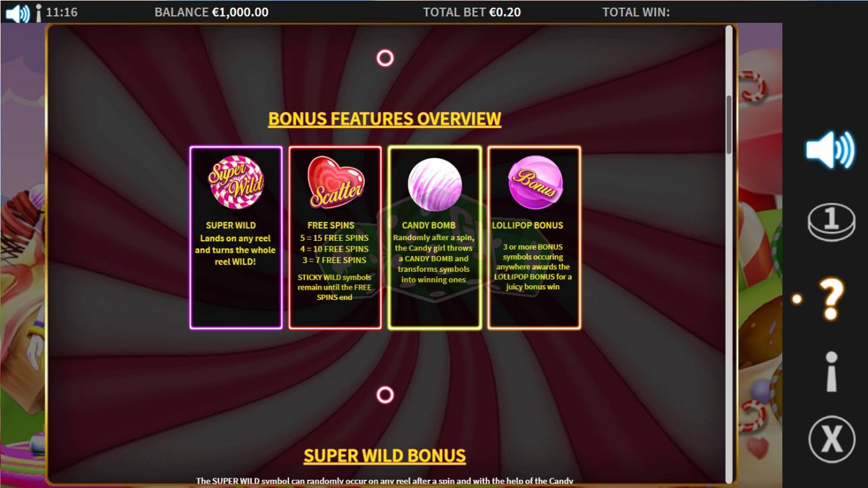The width and height of the screenshot is (868, 488).
Task: Select the pink Bonus lollipop symbol
Action: click(x=535, y=182)
